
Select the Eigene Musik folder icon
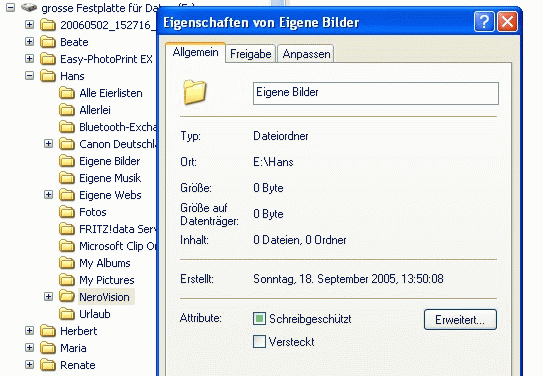point(67,178)
